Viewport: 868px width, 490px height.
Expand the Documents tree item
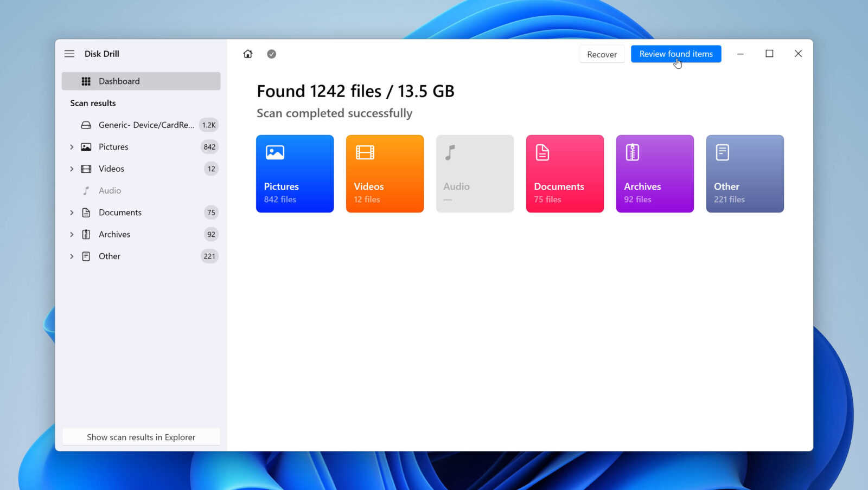pyautogui.click(x=72, y=212)
